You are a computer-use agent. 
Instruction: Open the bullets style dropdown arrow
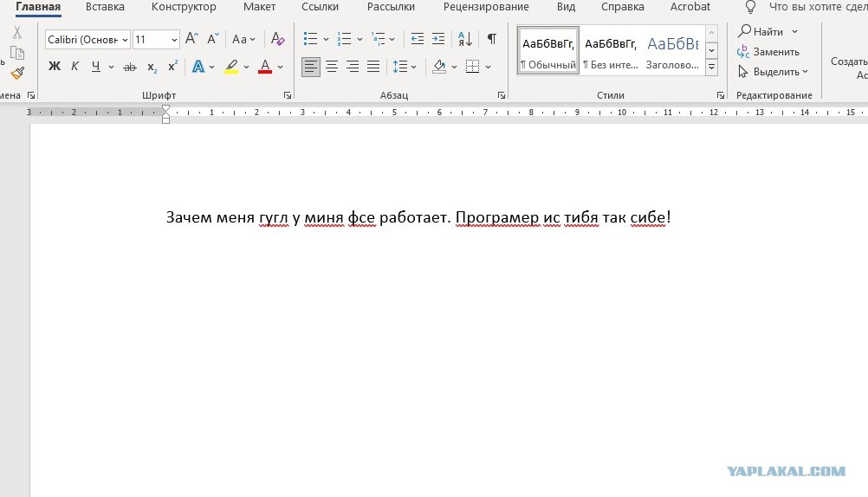click(x=326, y=39)
